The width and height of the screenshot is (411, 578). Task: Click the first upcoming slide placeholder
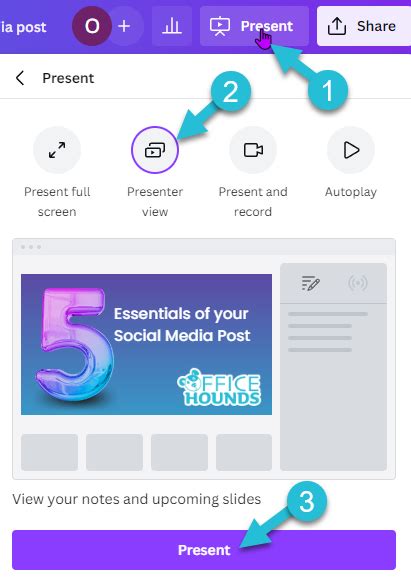pos(49,452)
